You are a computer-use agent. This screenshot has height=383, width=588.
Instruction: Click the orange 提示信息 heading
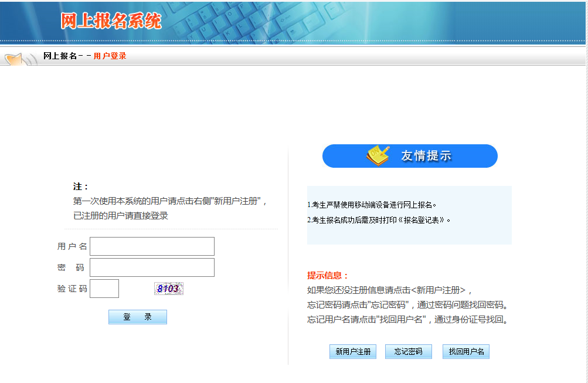(328, 276)
